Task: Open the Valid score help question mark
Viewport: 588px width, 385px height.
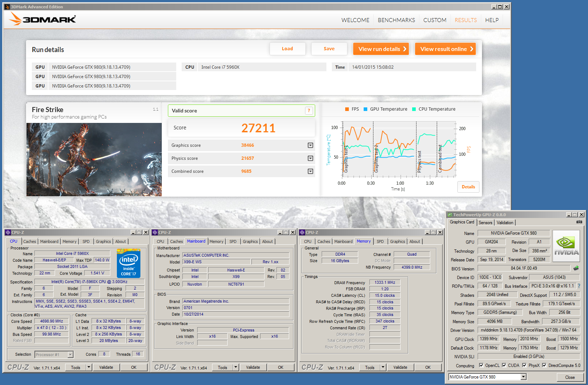Action: 309,111
